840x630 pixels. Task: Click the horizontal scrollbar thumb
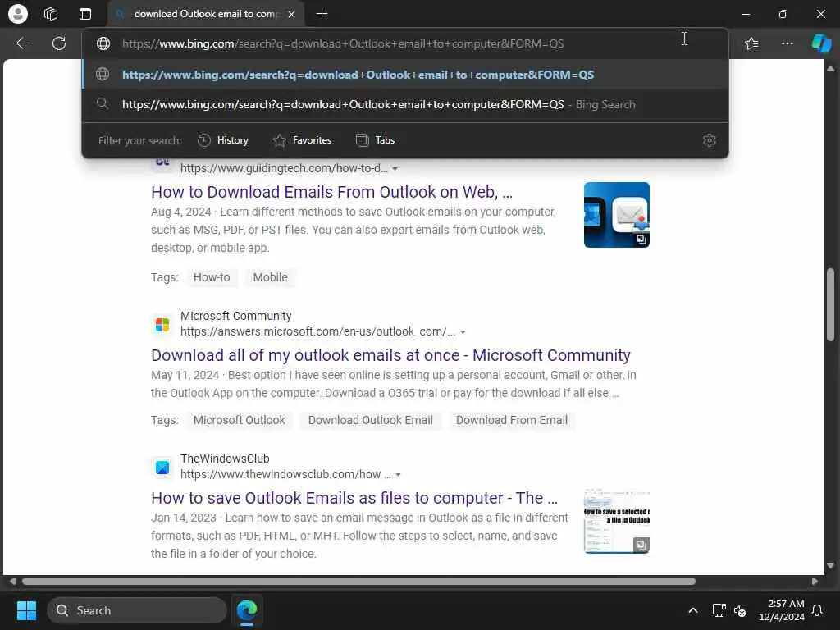(358, 582)
